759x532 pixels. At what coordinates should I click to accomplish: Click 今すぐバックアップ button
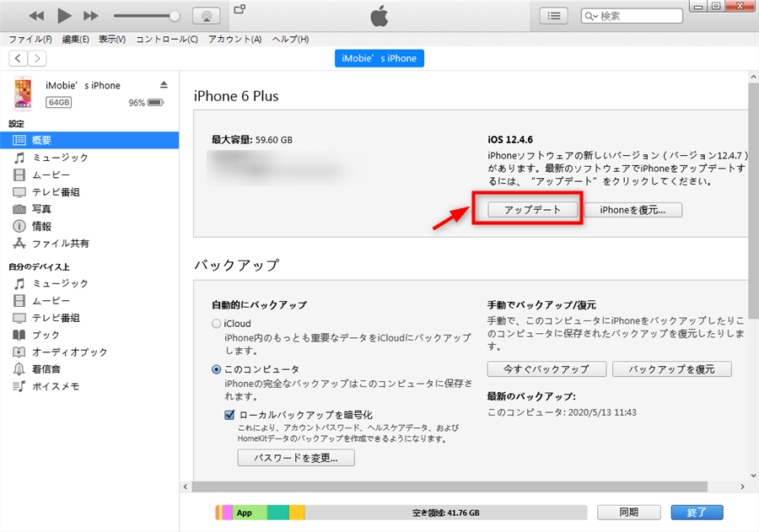546,369
